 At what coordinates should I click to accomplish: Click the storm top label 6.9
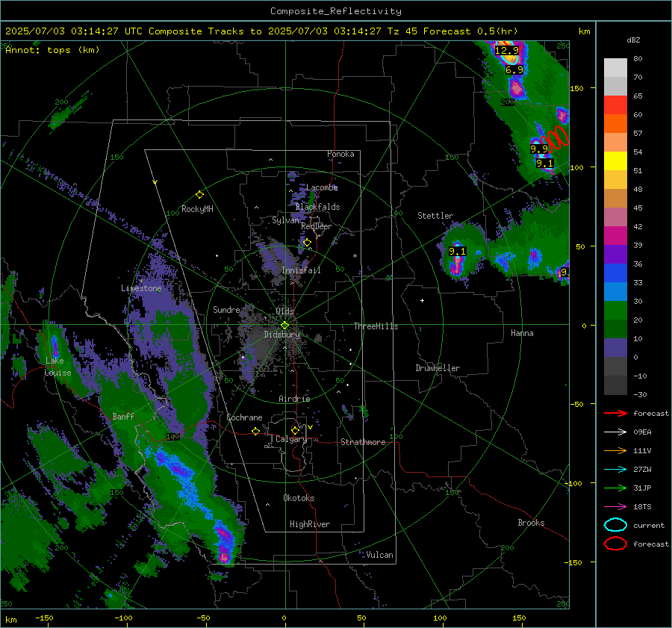coord(514,70)
